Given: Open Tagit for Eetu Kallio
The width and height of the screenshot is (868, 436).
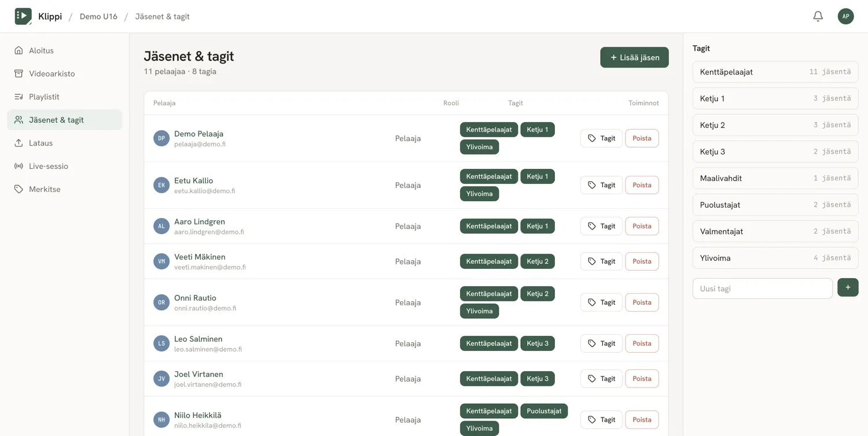Looking at the screenshot, I should click(601, 185).
